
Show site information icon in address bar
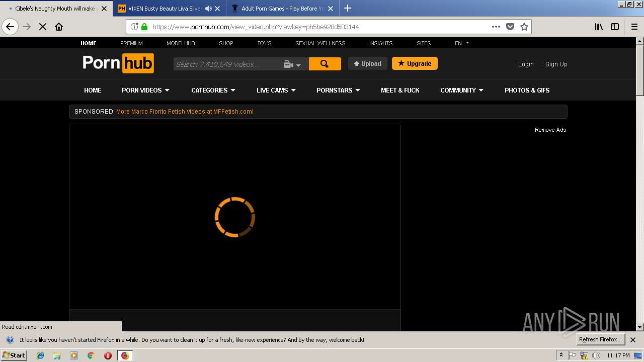[x=134, y=27]
